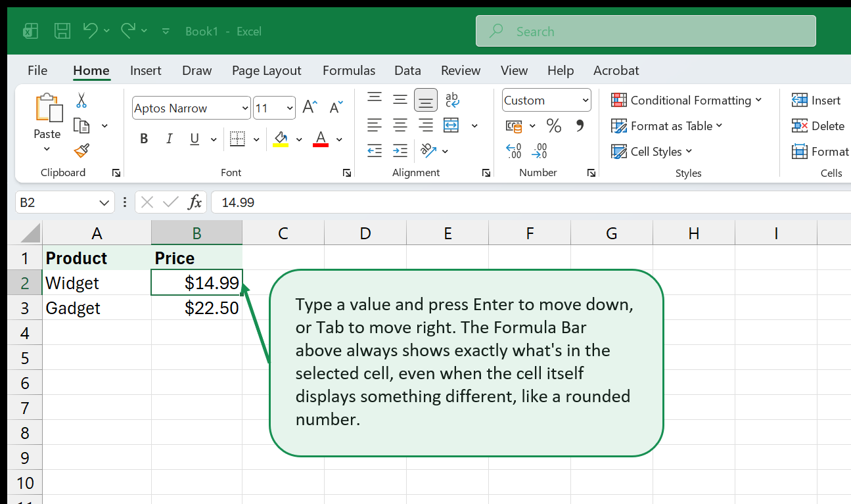Click Insert Function fx icon
The height and width of the screenshot is (504, 851).
click(195, 202)
